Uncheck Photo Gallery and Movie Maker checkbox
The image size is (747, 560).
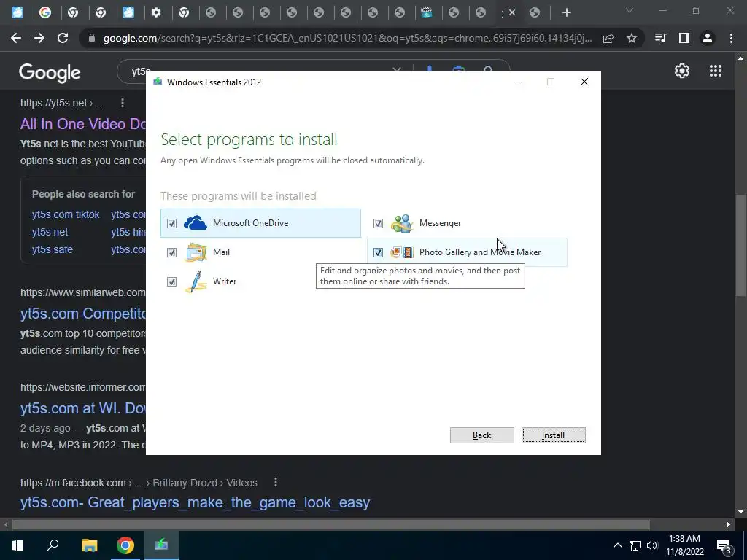point(378,252)
